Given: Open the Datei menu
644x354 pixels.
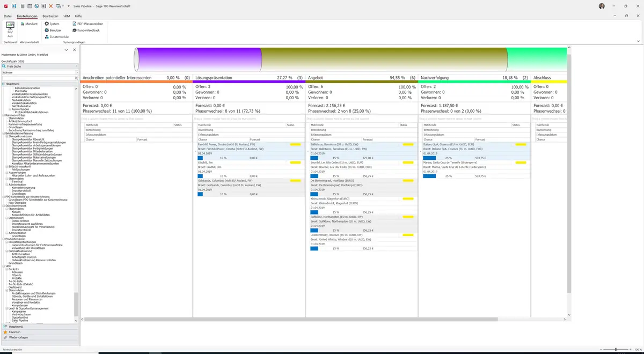Looking at the screenshot, I should tap(8, 16).
